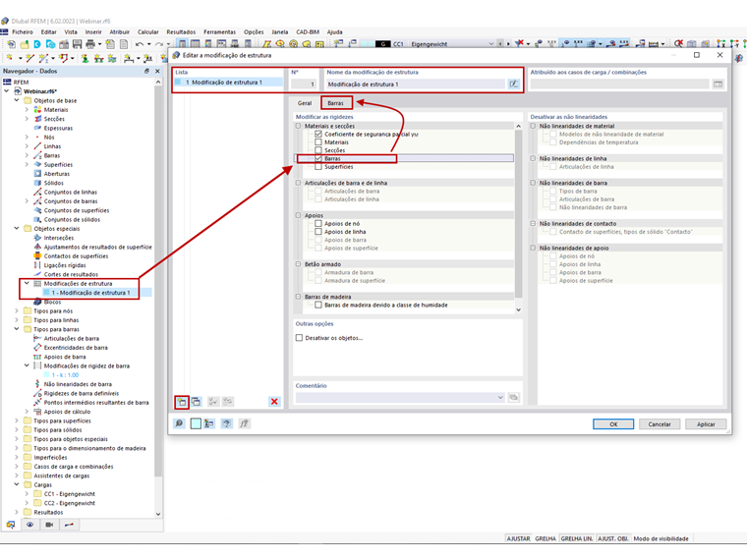
Task: Confirm with the OK button
Action: point(613,423)
